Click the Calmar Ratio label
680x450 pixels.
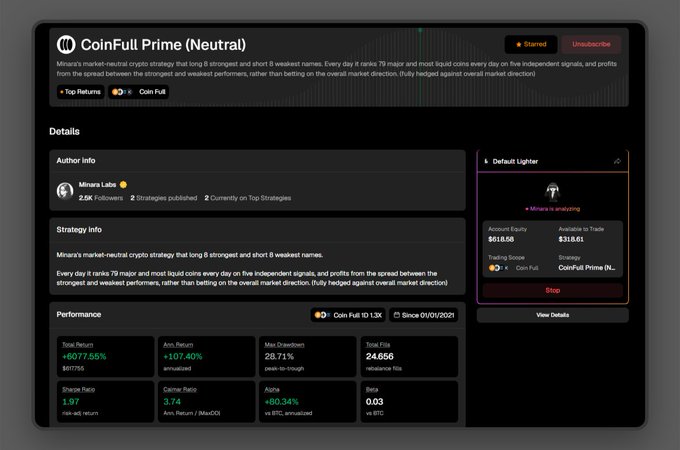pyautogui.click(x=180, y=389)
